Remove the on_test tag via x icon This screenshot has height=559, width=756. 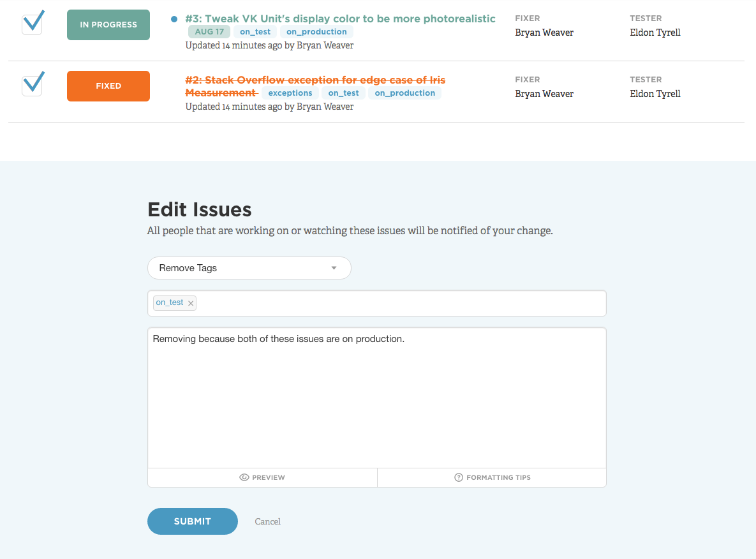(x=190, y=303)
